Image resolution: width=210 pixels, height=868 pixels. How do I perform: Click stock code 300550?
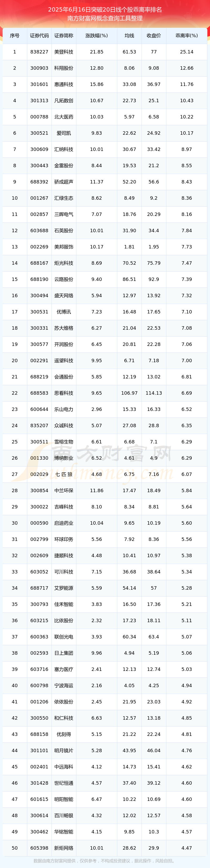click(x=39, y=718)
